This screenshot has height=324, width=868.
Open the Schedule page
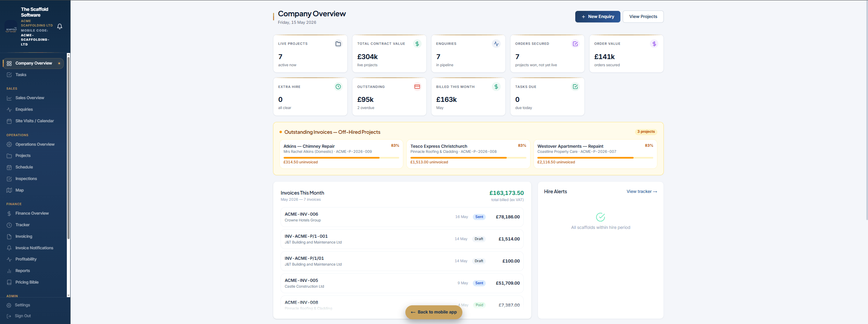pos(33,167)
